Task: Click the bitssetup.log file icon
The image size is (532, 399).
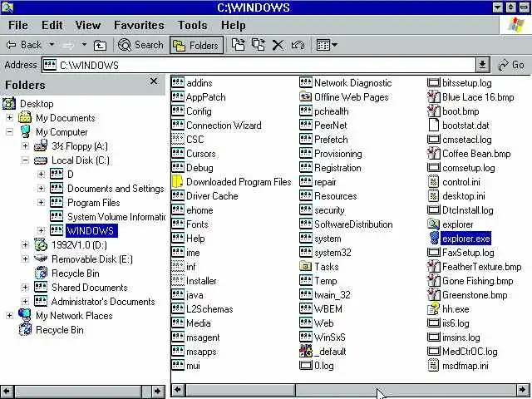Action: pos(434,83)
